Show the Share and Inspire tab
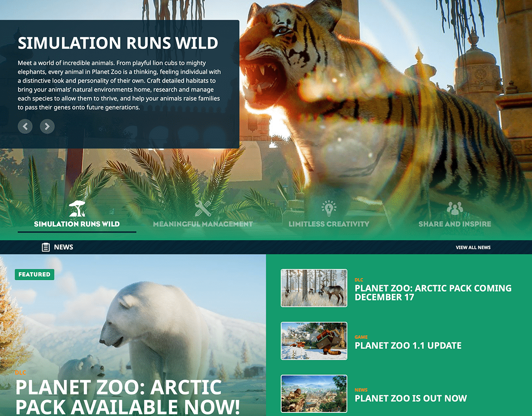 (454, 224)
